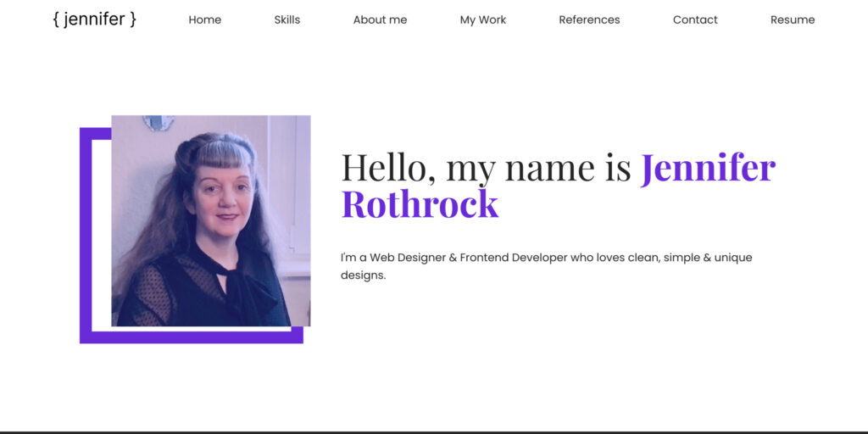Click the purple frame's left vertical edge
The width and height of the screenshot is (868, 434).
tap(85, 237)
